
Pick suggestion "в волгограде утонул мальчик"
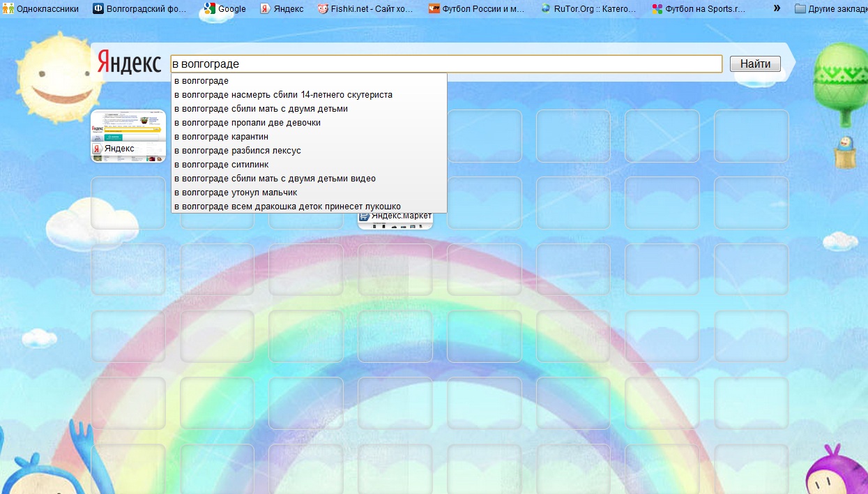[x=236, y=193]
